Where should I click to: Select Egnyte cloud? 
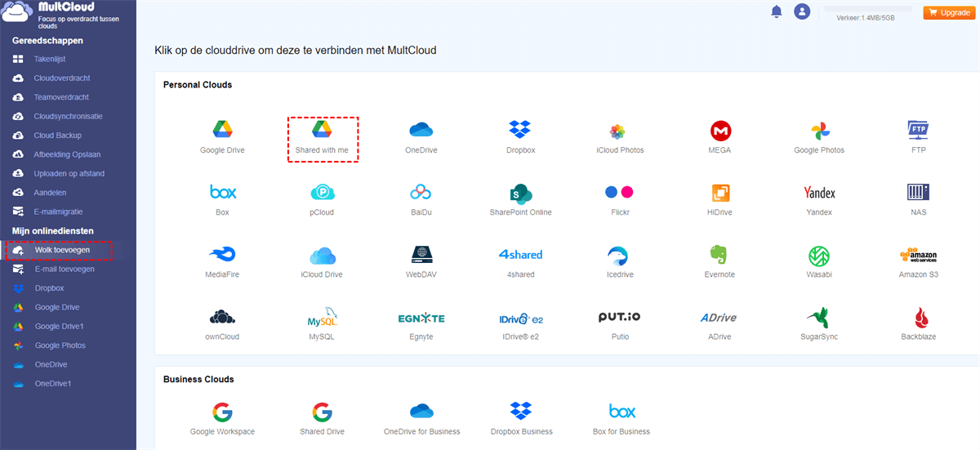pyautogui.click(x=421, y=323)
